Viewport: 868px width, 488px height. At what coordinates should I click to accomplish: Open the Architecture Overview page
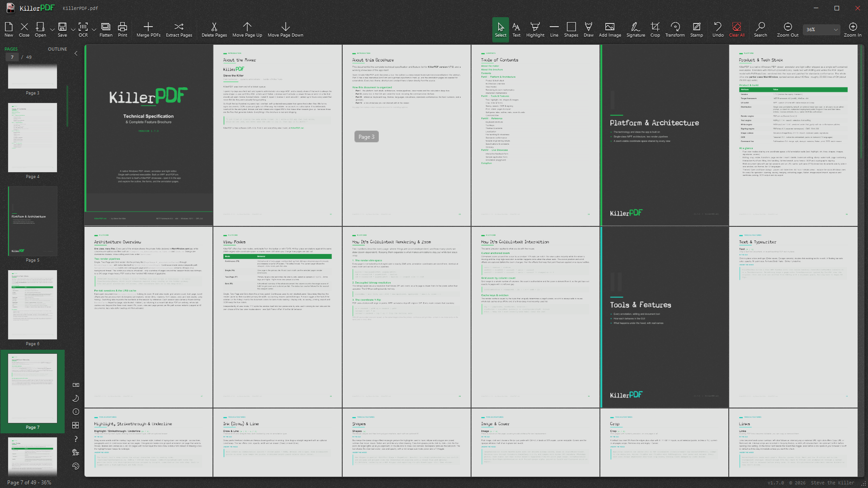(x=149, y=317)
